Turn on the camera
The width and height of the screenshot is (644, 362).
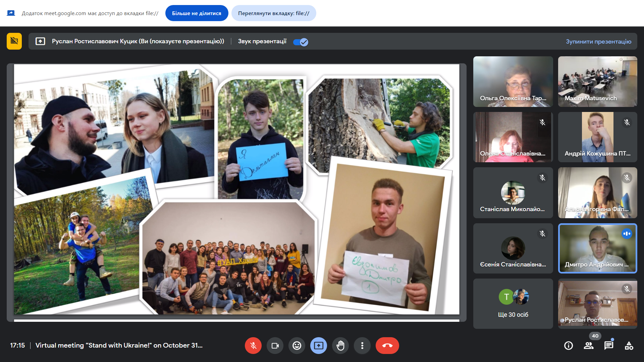(x=275, y=346)
